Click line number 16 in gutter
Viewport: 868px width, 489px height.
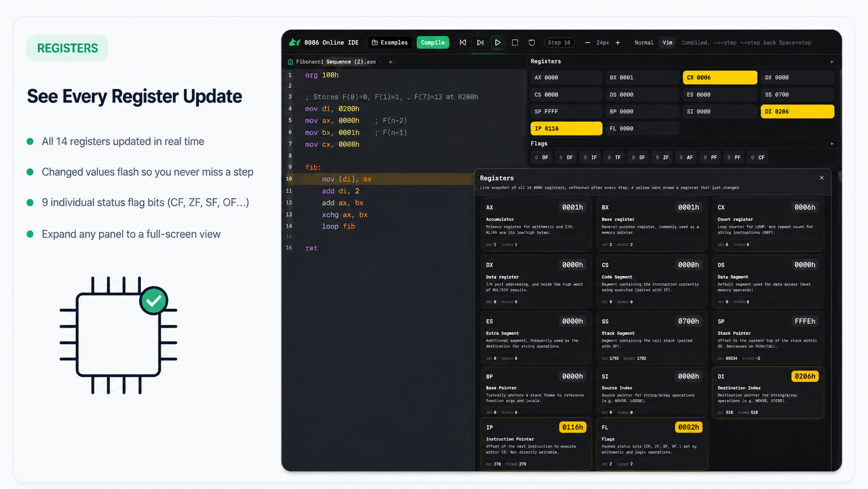[x=289, y=248]
